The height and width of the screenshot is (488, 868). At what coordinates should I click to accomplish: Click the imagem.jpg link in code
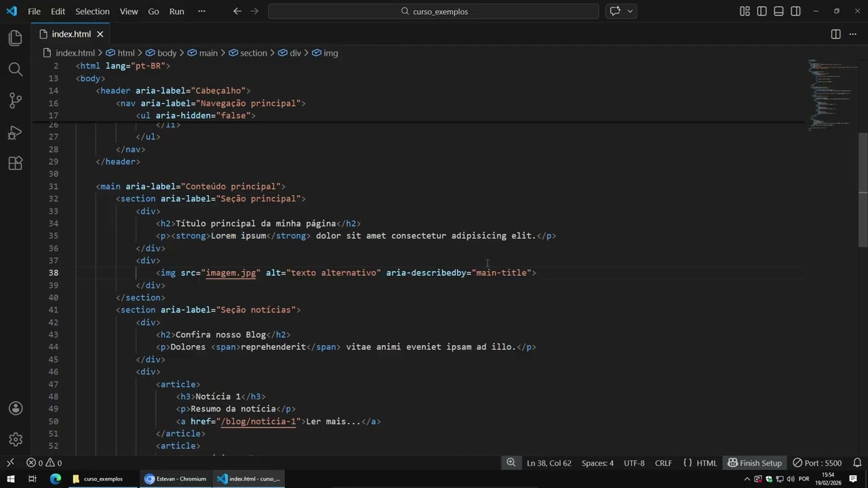[231, 272]
